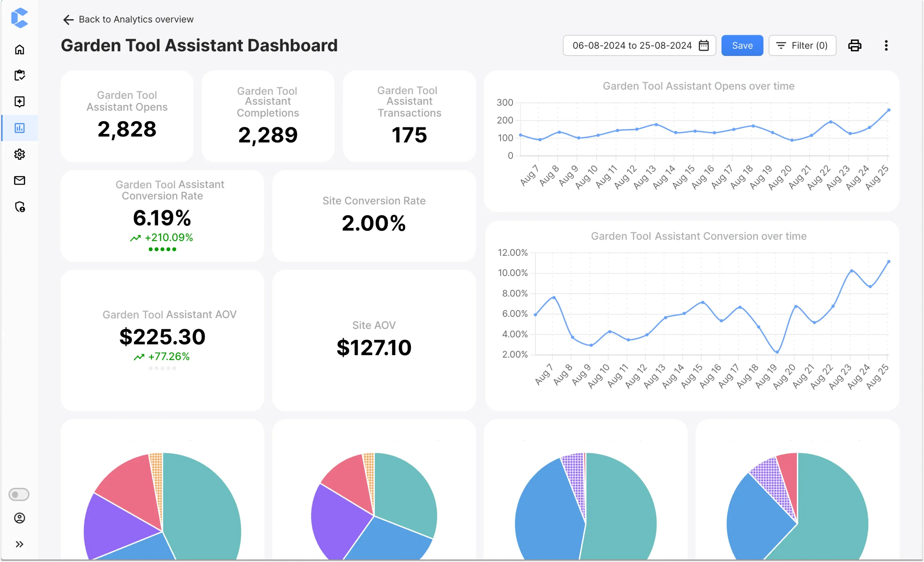Open the date range picker calendar
Screen dimensions: 924x562
click(704, 45)
